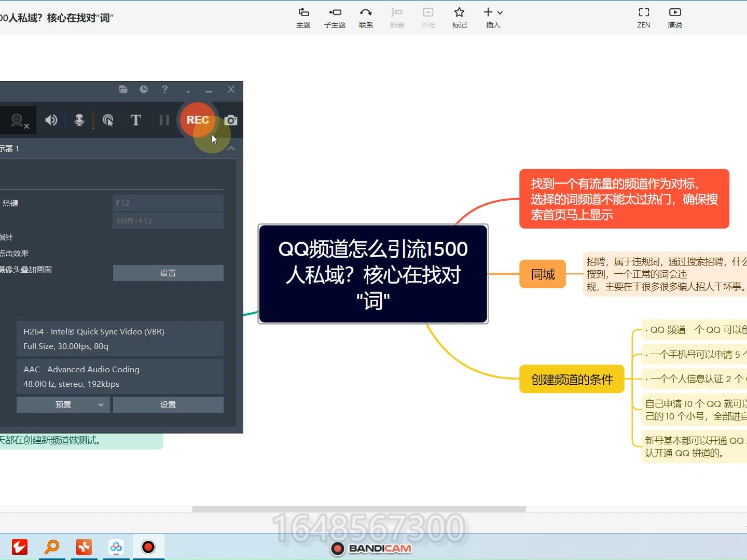Open Bandicam scheduled recording clock icon
The image size is (747, 560).
click(144, 89)
